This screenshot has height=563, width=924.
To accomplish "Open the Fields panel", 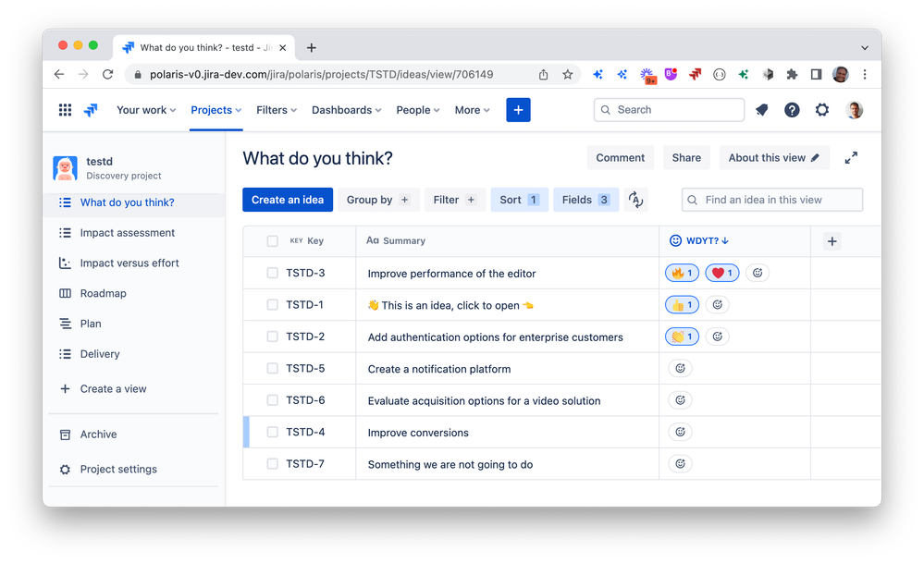I will click(585, 200).
